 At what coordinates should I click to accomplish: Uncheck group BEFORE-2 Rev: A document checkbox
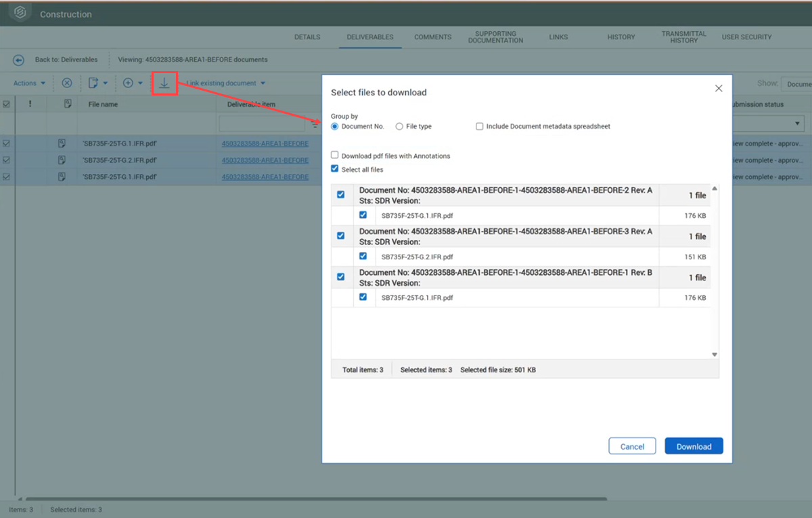[340, 194]
